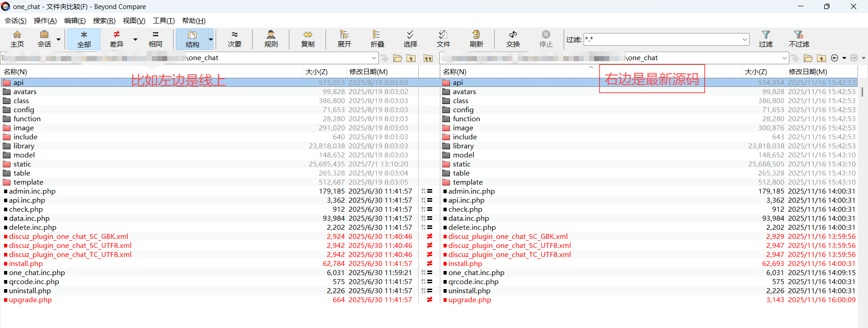Open the 差异 toolbar dropdown arrow

coord(135,39)
